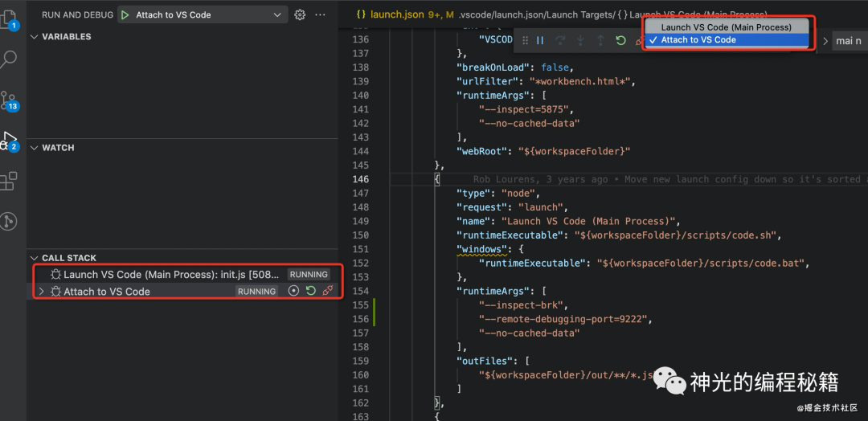Click RUNNING badge on Attach to VS Code

coord(257,292)
